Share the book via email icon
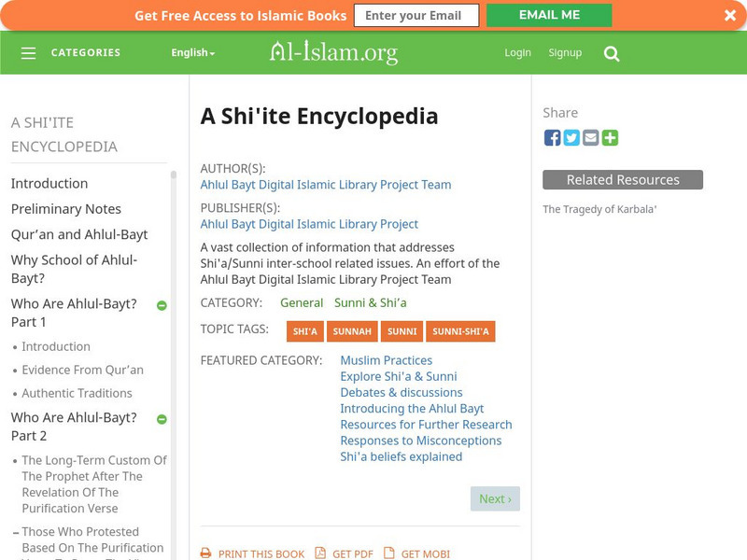The width and height of the screenshot is (747, 560). coord(591,138)
